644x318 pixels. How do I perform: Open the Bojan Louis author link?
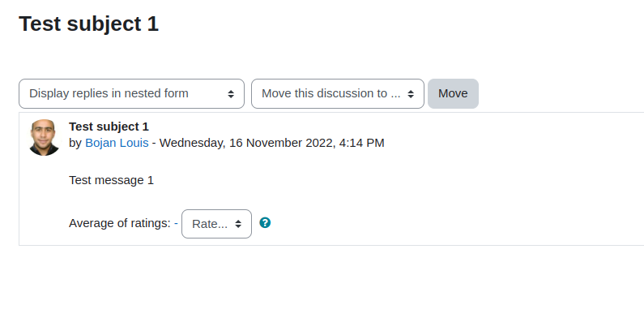coord(117,143)
